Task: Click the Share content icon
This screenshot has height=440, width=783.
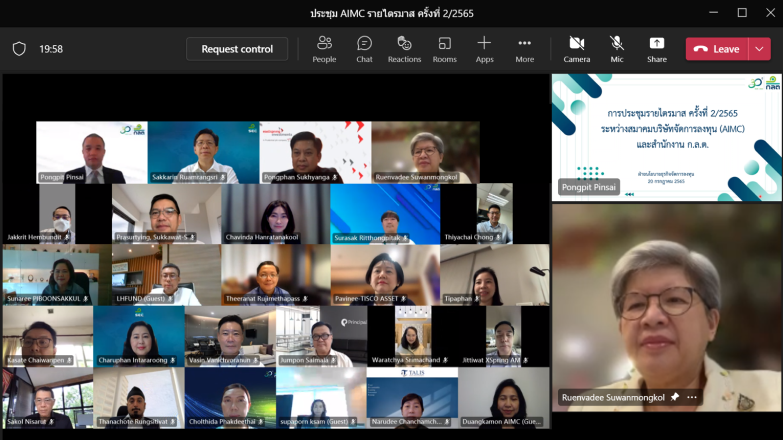Action: coord(656,48)
